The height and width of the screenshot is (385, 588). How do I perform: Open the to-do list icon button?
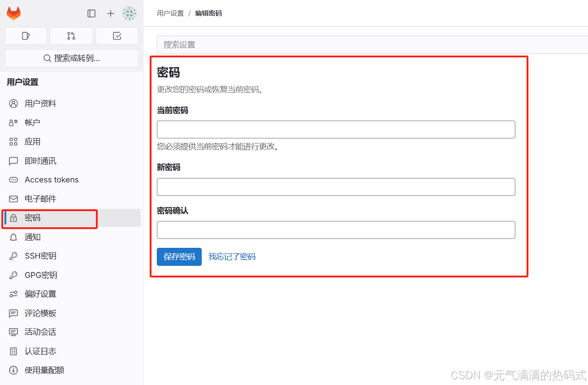pos(117,36)
